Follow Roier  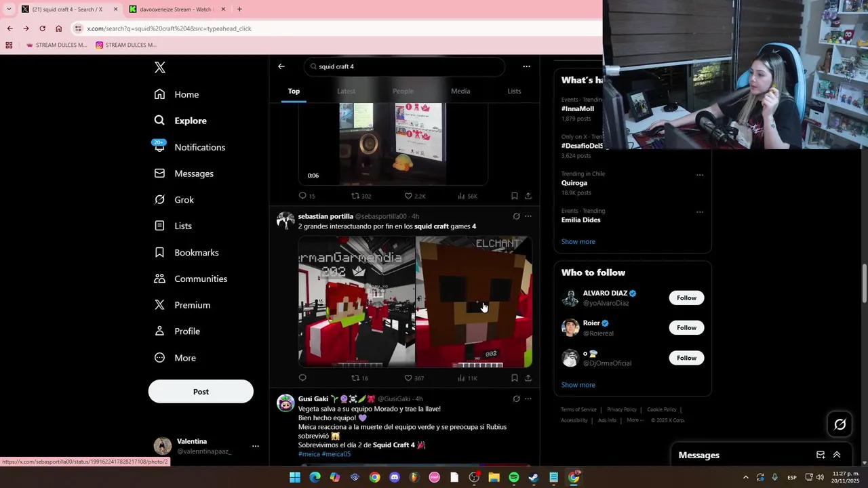click(x=686, y=327)
